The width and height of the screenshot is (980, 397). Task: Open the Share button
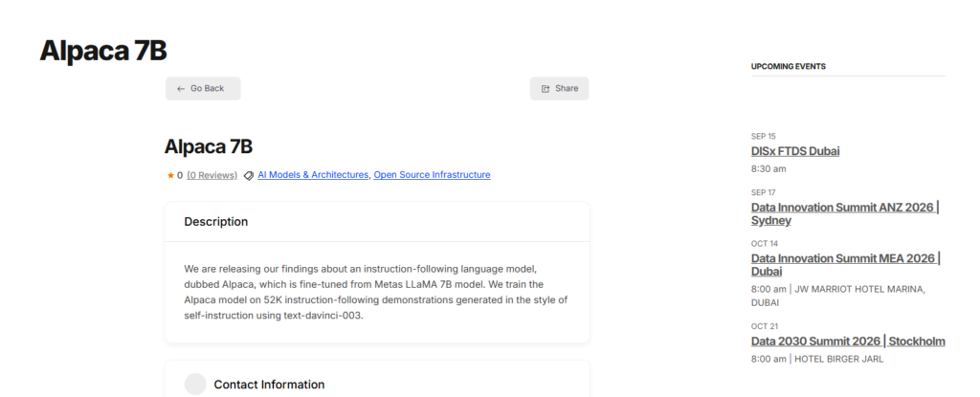pos(559,89)
